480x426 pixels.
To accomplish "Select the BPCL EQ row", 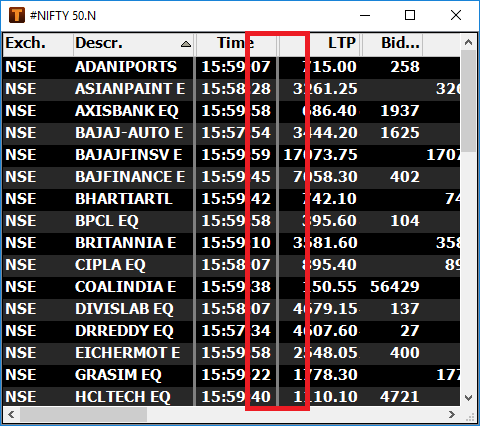I will (232, 221).
